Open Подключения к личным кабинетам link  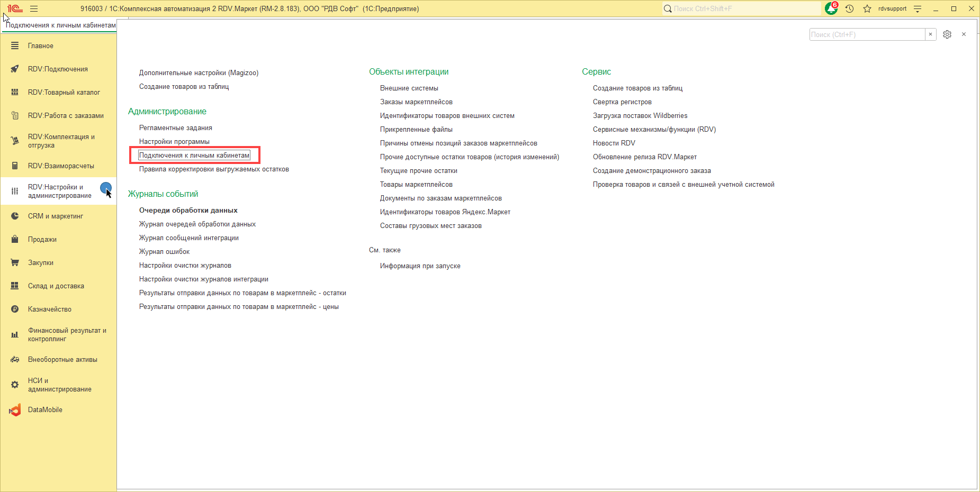pos(194,156)
